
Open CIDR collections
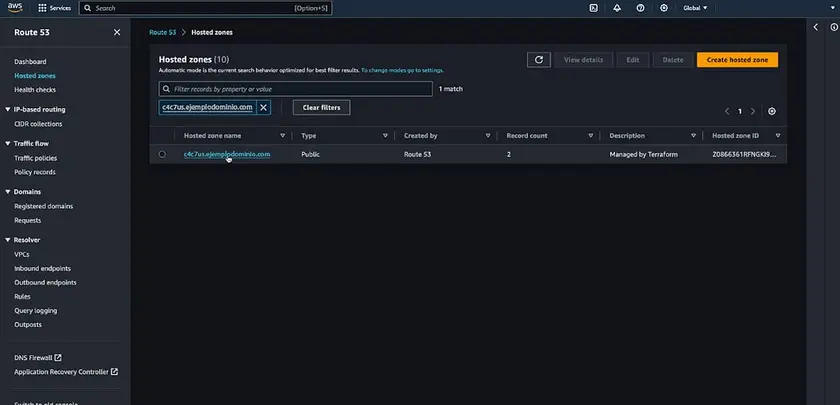pos(38,124)
